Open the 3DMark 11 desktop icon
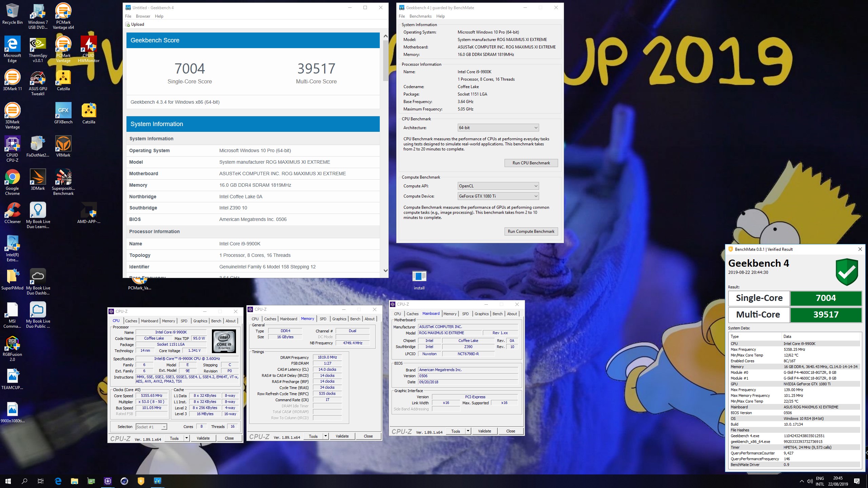 [12, 81]
